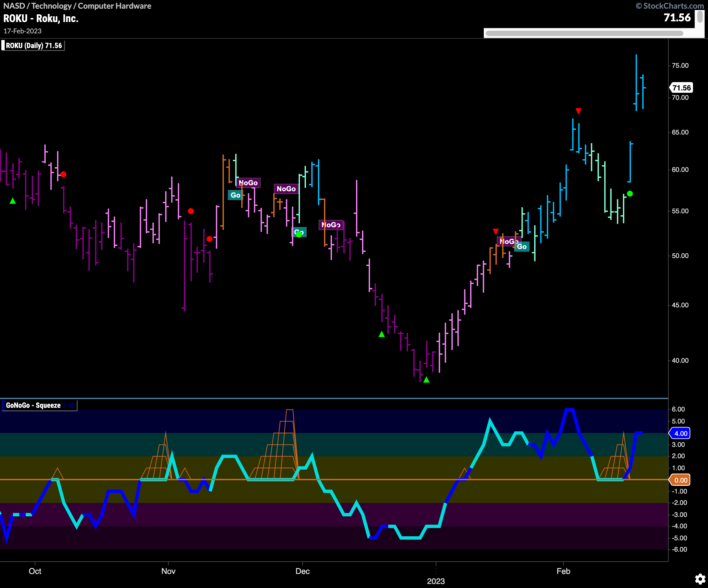Select the GoNoGo - Squeeze panel label

[x=39, y=405]
